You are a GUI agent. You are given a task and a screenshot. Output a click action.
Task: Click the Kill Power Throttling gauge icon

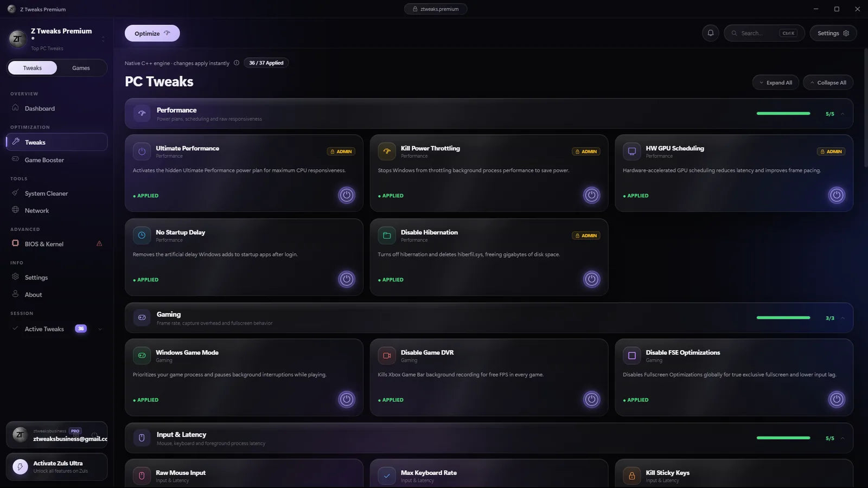pos(387,151)
